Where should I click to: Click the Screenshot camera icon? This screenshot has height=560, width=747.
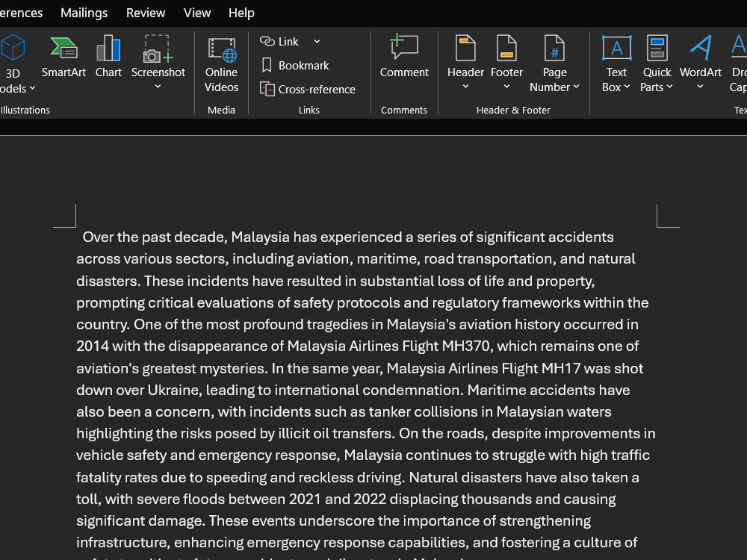point(158,49)
